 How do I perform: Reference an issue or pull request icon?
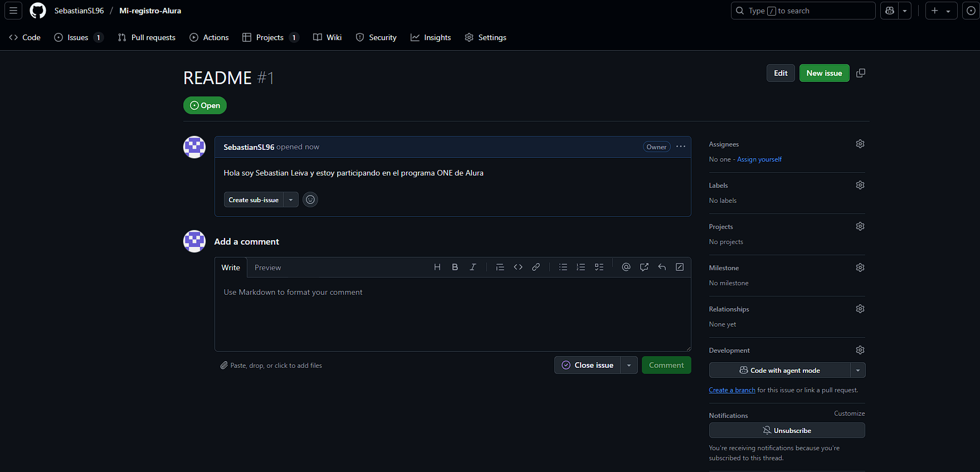[644, 267]
